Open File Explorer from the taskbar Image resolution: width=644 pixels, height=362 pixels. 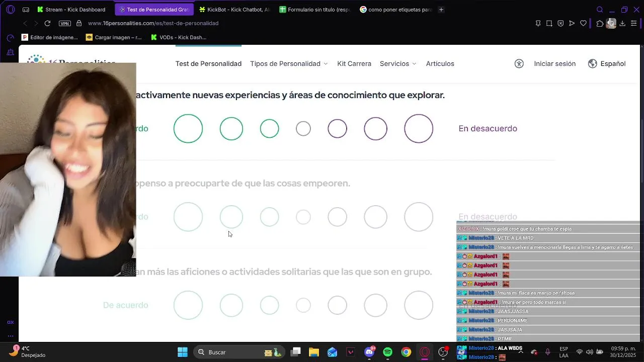click(x=314, y=352)
